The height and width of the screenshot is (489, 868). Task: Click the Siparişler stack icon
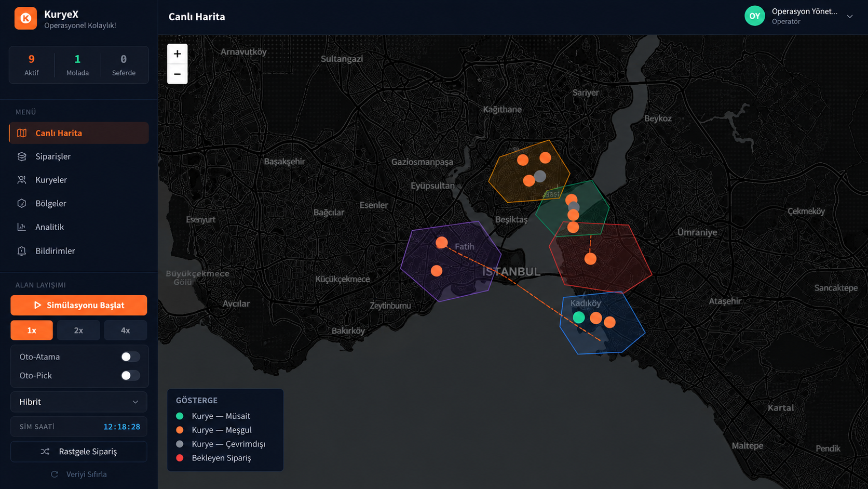click(22, 156)
